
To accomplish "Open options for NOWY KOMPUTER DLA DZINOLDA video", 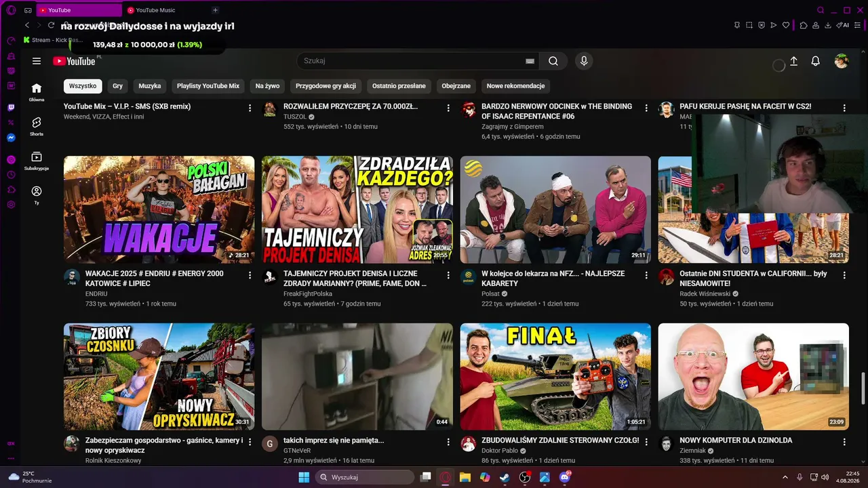I will pos(844,442).
